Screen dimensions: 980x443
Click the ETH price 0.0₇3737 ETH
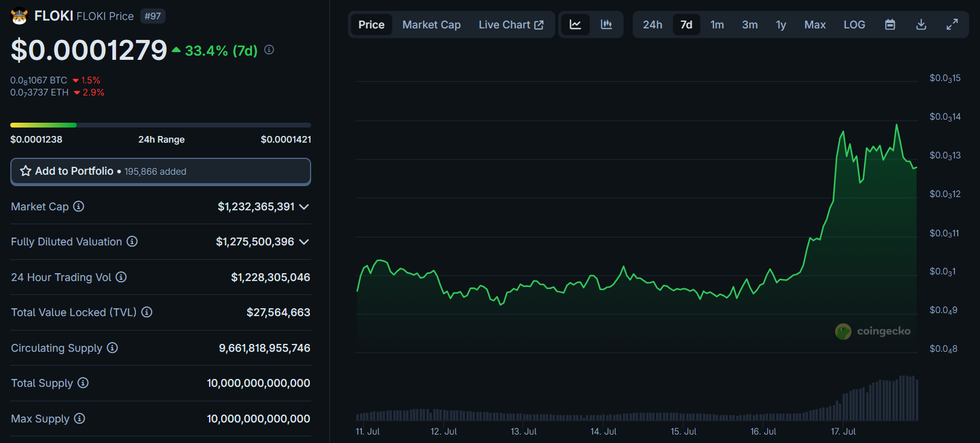click(39, 92)
